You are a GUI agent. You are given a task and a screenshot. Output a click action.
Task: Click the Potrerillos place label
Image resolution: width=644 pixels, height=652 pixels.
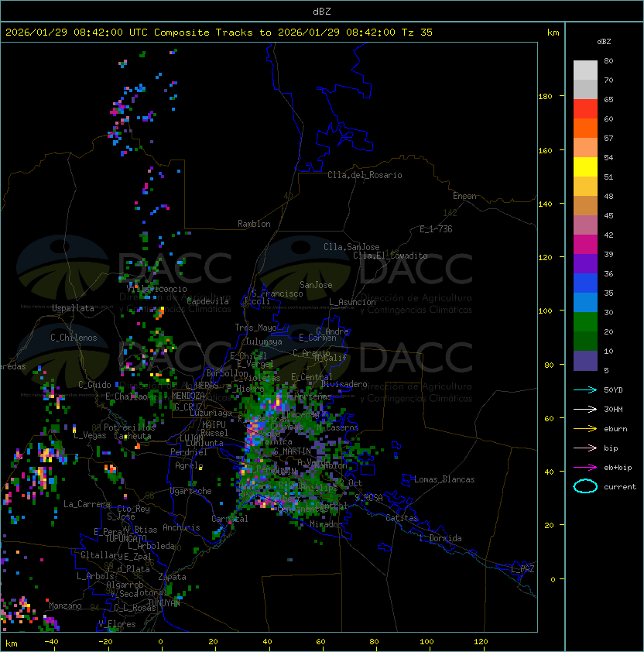pos(129,427)
